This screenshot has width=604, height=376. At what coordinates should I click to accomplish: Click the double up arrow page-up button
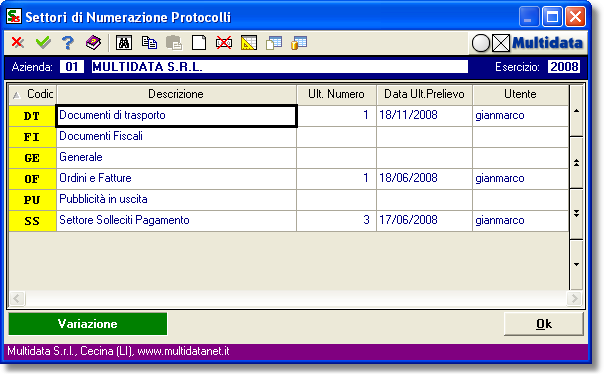pos(576,163)
